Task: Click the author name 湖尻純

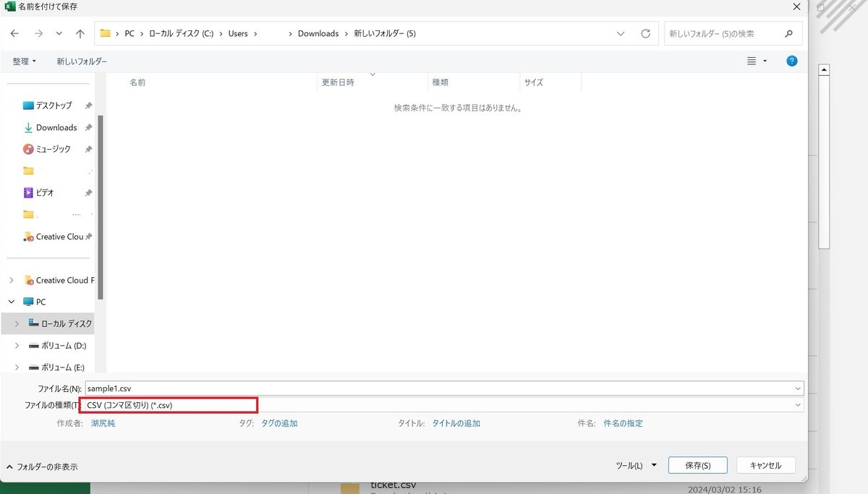Action: [x=103, y=423]
